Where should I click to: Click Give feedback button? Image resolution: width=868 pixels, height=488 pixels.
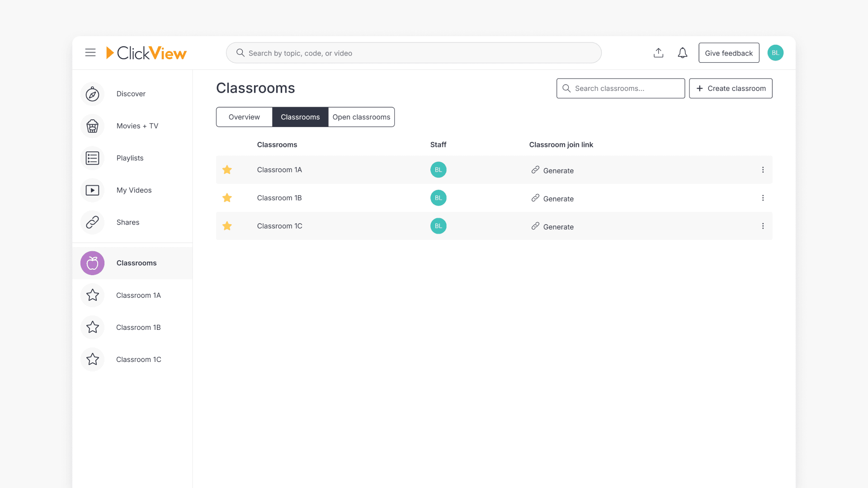pos(729,53)
